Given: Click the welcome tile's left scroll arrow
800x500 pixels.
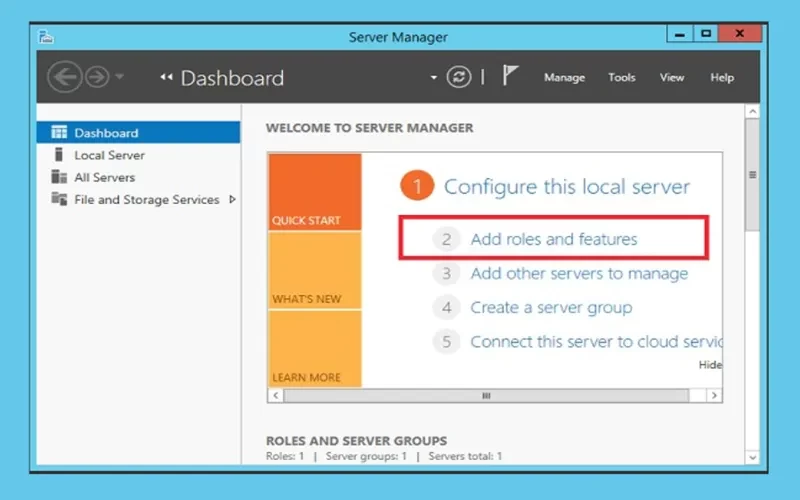Looking at the screenshot, I should point(276,395).
